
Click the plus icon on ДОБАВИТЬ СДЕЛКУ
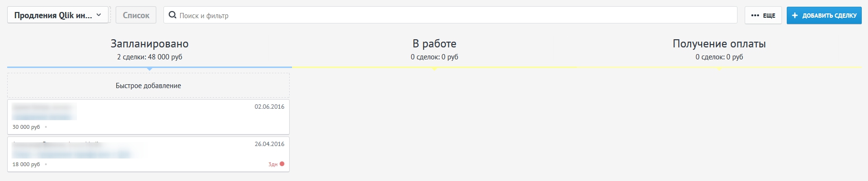click(795, 15)
